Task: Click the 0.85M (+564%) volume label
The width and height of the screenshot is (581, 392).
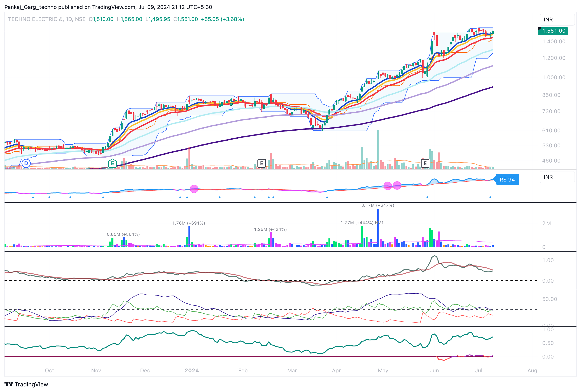Action: pyautogui.click(x=123, y=234)
